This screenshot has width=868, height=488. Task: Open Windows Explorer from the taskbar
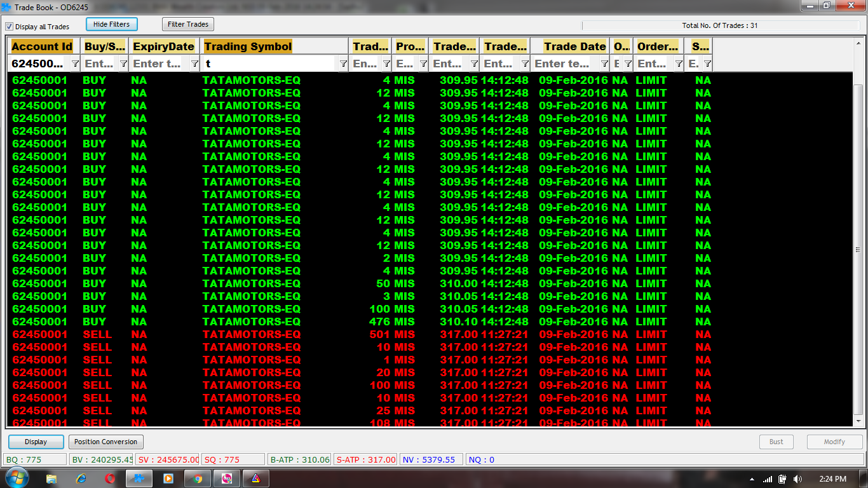coord(51,478)
